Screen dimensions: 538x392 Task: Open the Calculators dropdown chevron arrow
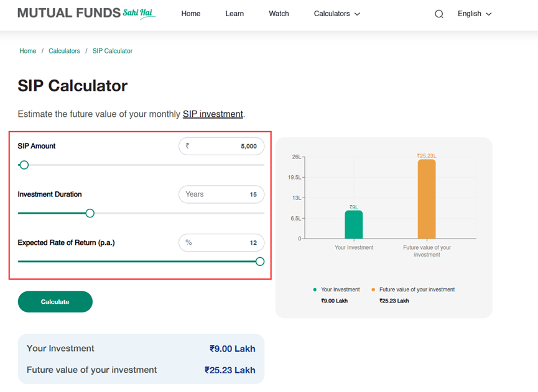pos(358,13)
